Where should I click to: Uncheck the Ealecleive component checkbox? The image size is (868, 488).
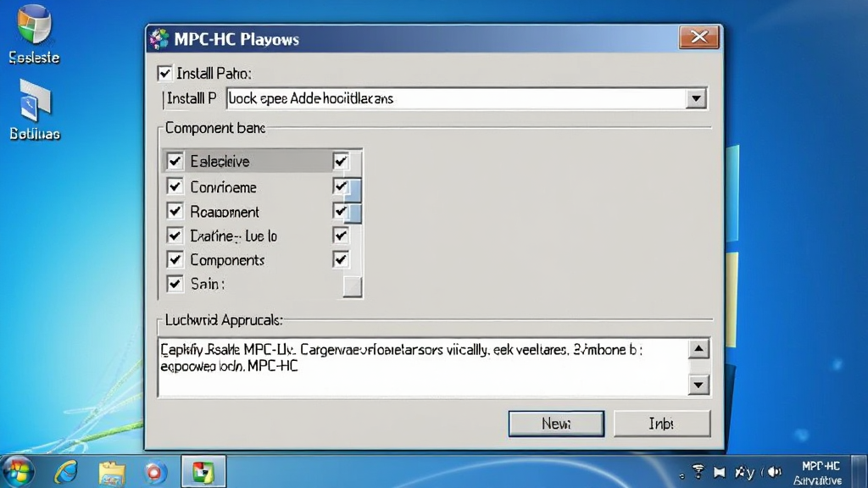point(175,161)
